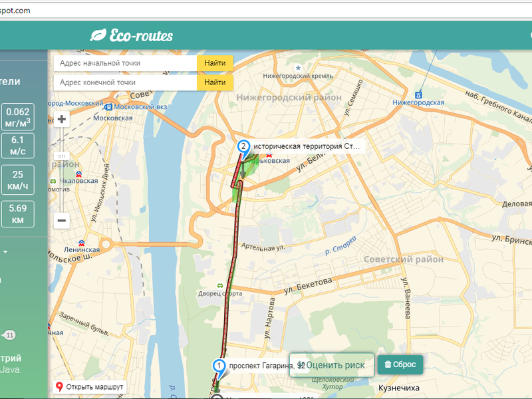Focus the destination address input field
Image resolution: width=532 pixels, height=399 pixels.
pos(125,82)
